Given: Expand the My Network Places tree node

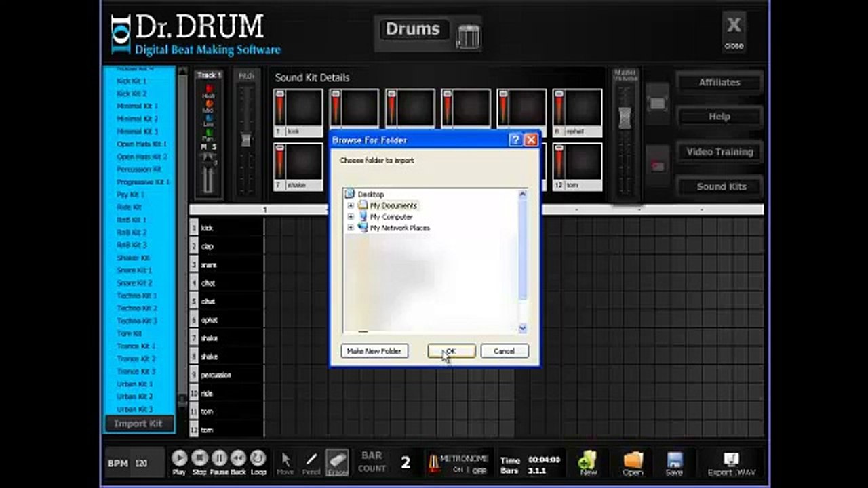Looking at the screenshot, I should pos(351,228).
